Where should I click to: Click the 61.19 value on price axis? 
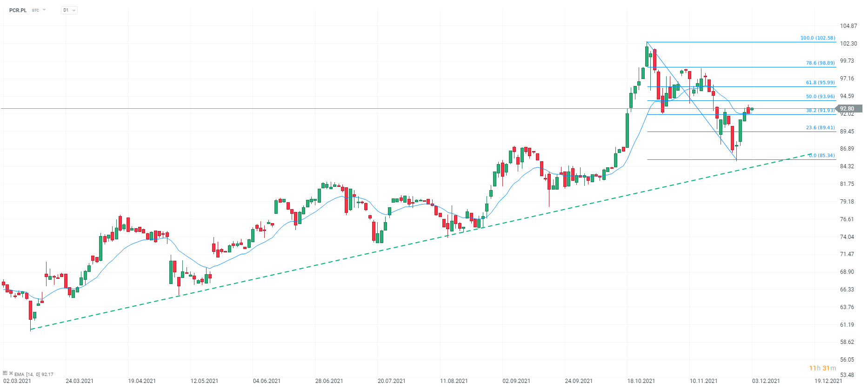(x=847, y=325)
